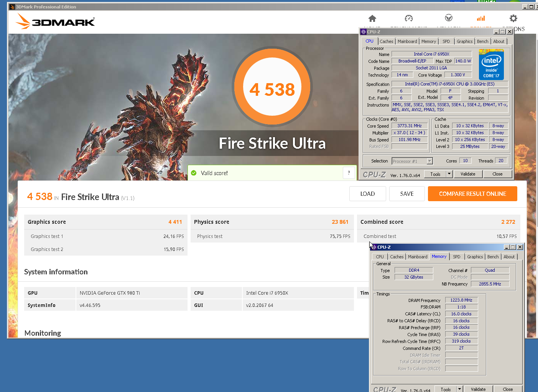Click the question mark help button
This screenshot has width=538, height=392.
coord(349,173)
